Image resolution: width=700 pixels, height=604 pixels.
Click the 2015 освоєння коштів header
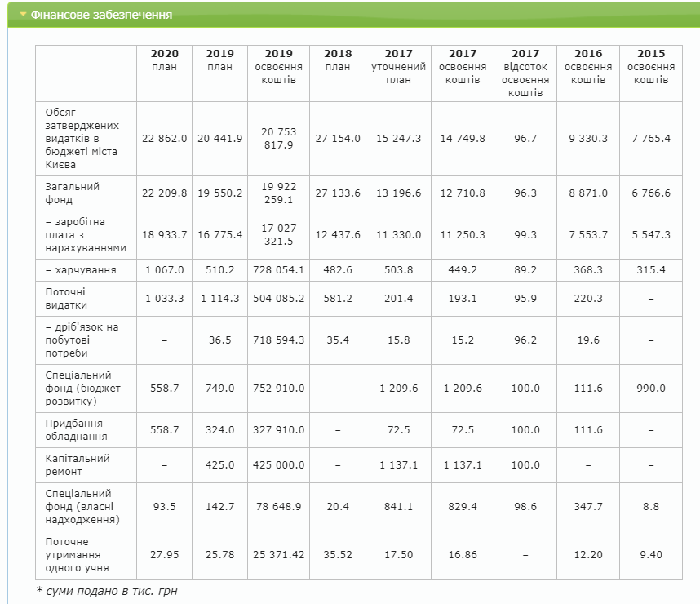click(x=650, y=67)
